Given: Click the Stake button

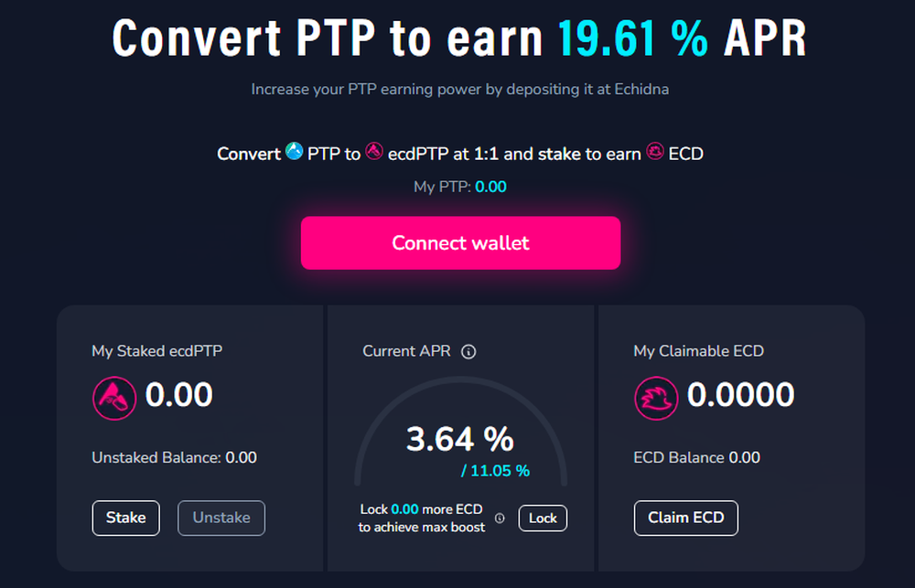Looking at the screenshot, I should click(x=126, y=518).
